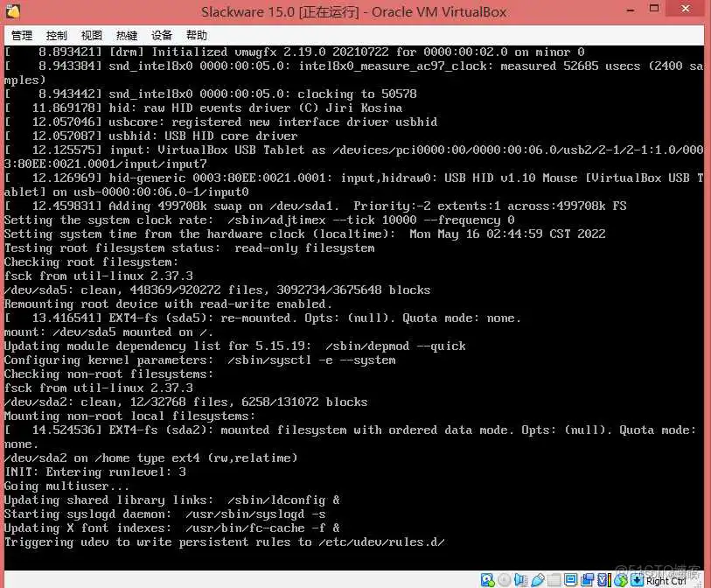Open the 热键 menu
The height and width of the screenshot is (588, 711).
tap(127, 36)
